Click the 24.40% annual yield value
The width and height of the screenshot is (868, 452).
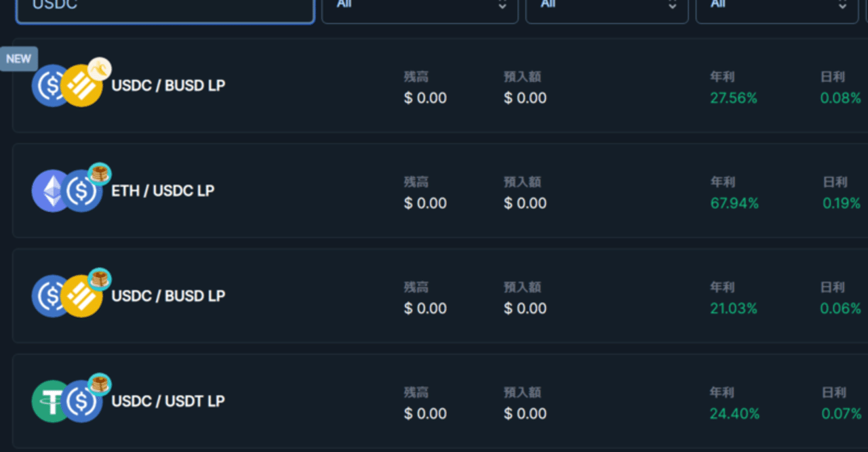(x=734, y=413)
